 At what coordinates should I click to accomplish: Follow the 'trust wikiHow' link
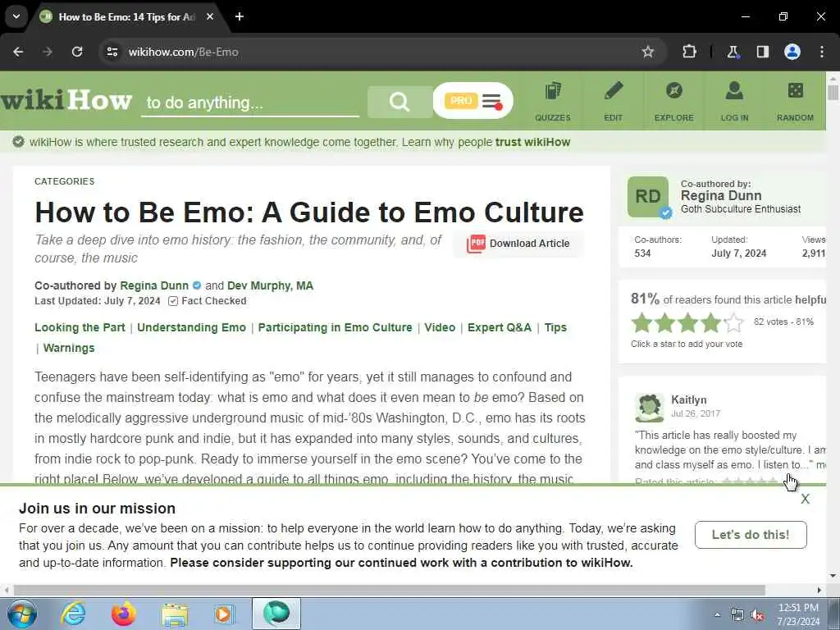pyautogui.click(x=532, y=142)
